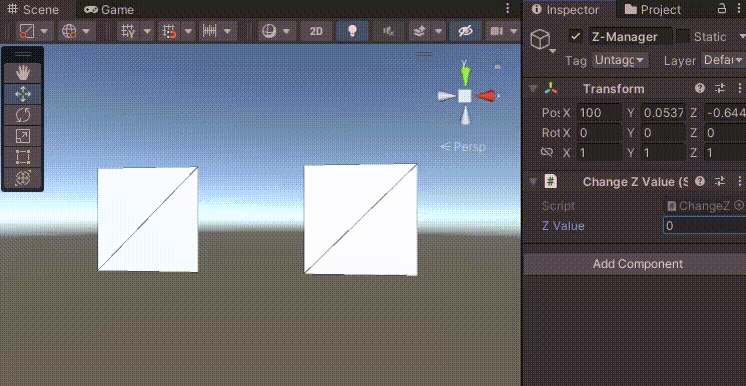Image resolution: width=746 pixels, height=386 pixels.
Task: Click the grid snapping magnet icon
Action: coord(169,31)
